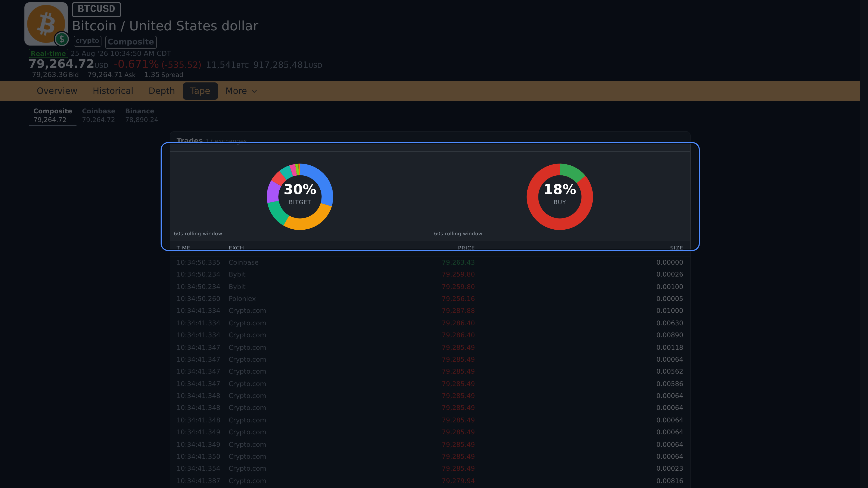Click the Coinbase trade row at 10:34:50.335

click(x=430, y=262)
